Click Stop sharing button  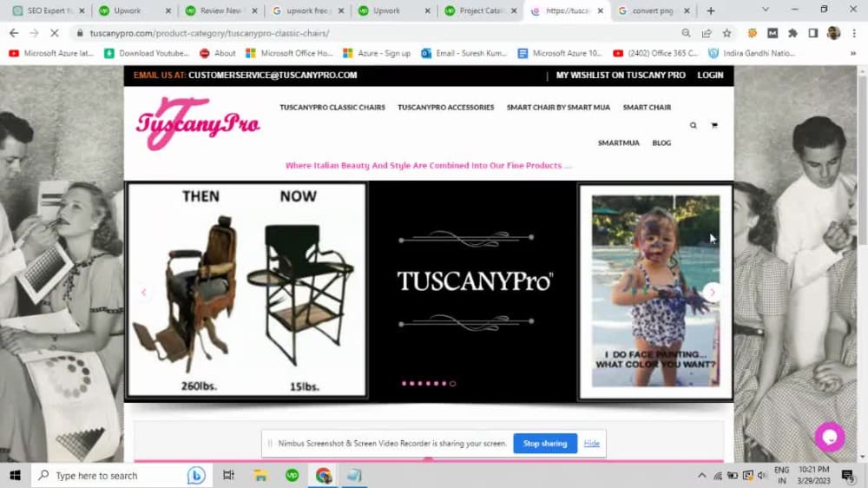tap(545, 443)
